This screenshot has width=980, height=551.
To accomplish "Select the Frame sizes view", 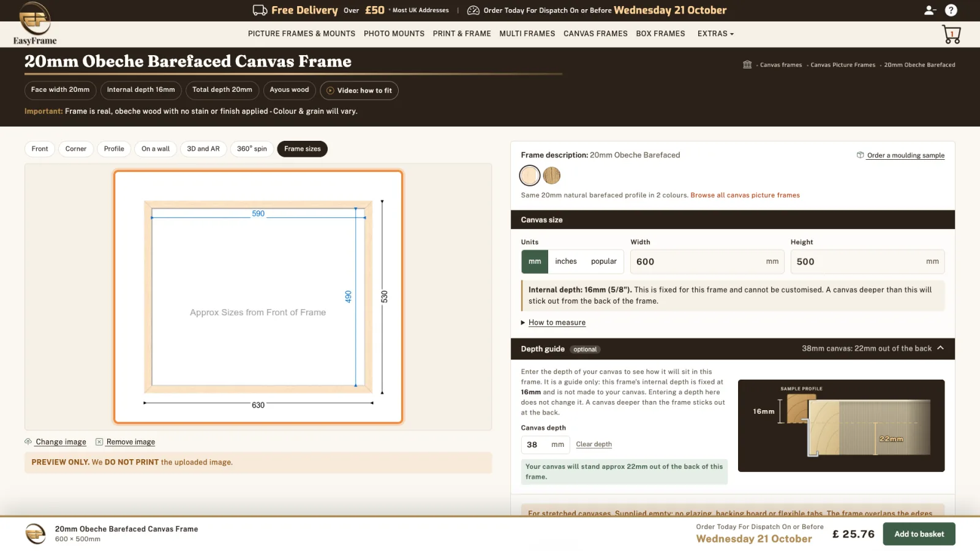I will tap(303, 149).
